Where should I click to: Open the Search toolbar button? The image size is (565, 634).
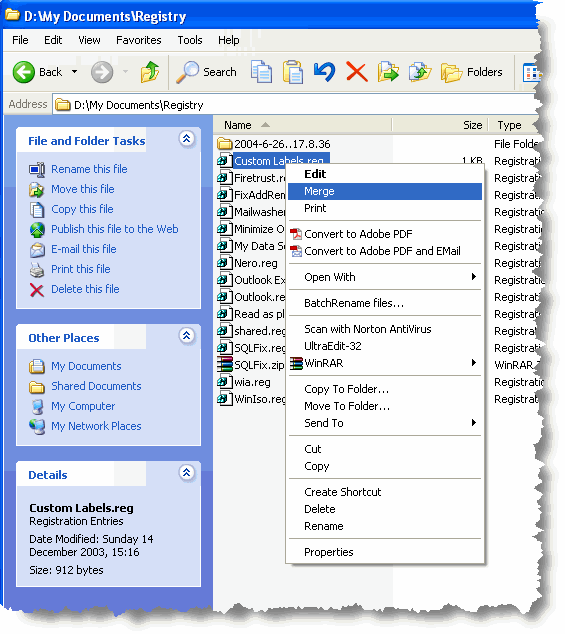[x=206, y=72]
